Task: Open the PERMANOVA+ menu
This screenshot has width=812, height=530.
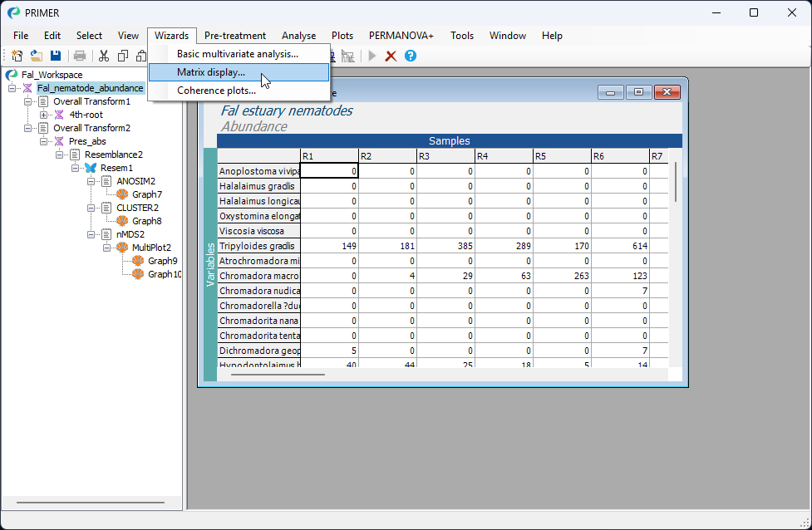Action: (401, 36)
